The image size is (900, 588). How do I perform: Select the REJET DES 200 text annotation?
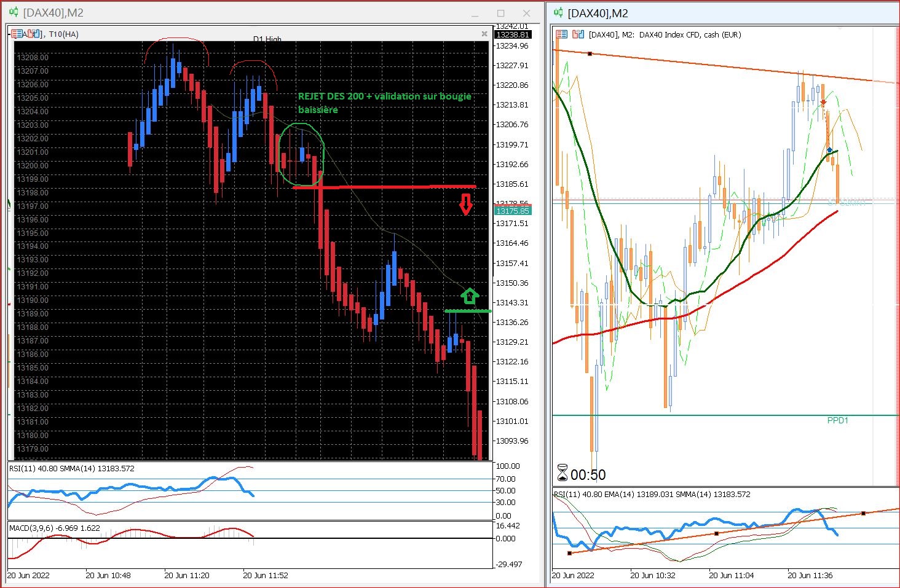385,103
